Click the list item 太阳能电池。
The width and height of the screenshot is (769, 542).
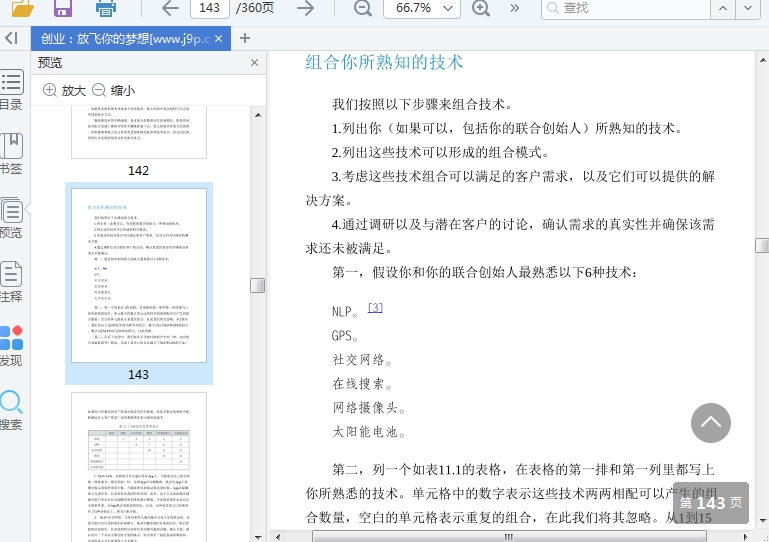[x=369, y=432]
